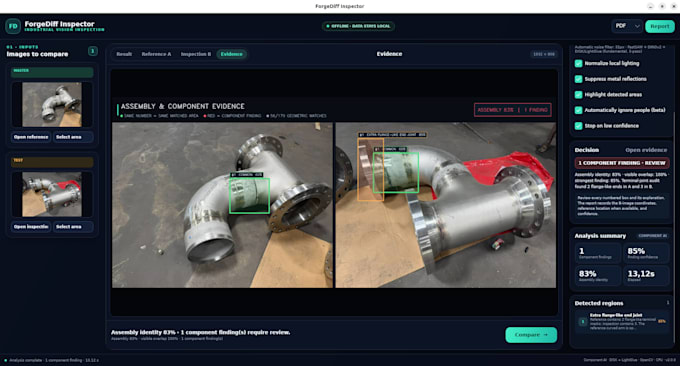Toggle Stop on low confidence checkbox
Screen dimensions: 680x366
point(578,126)
